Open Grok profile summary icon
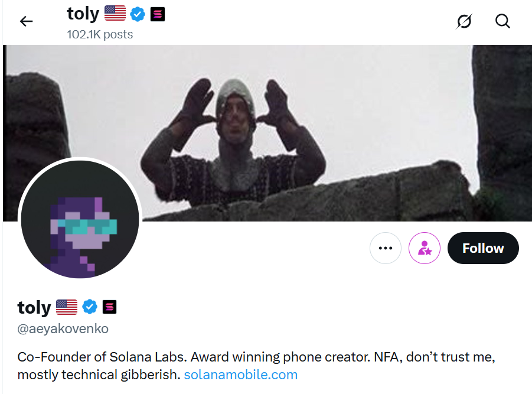The image size is (532, 394). click(x=464, y=22)
